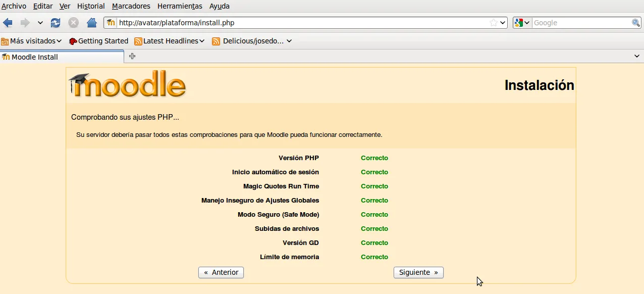This screenshot has height=294, width=644.
Task: Open a new tab with plus icon
Action: [132, 56]
